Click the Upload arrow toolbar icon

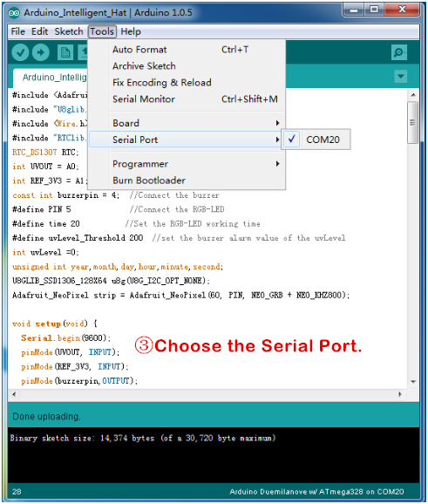(41, 52)
